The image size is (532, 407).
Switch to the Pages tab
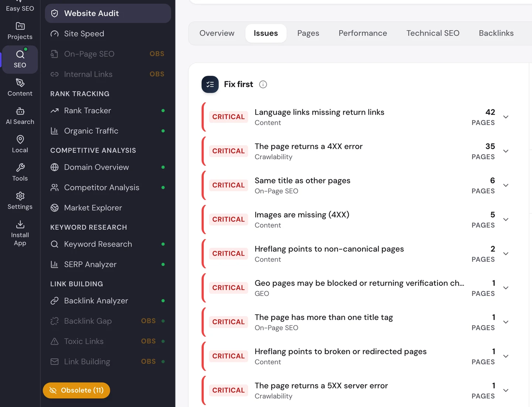tap(308, 33)
